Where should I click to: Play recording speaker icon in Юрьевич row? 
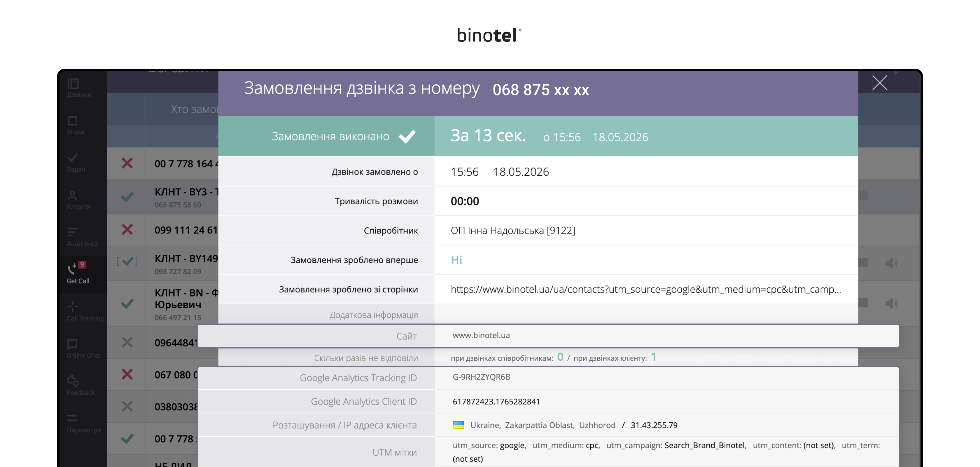(x=891, y=303)
